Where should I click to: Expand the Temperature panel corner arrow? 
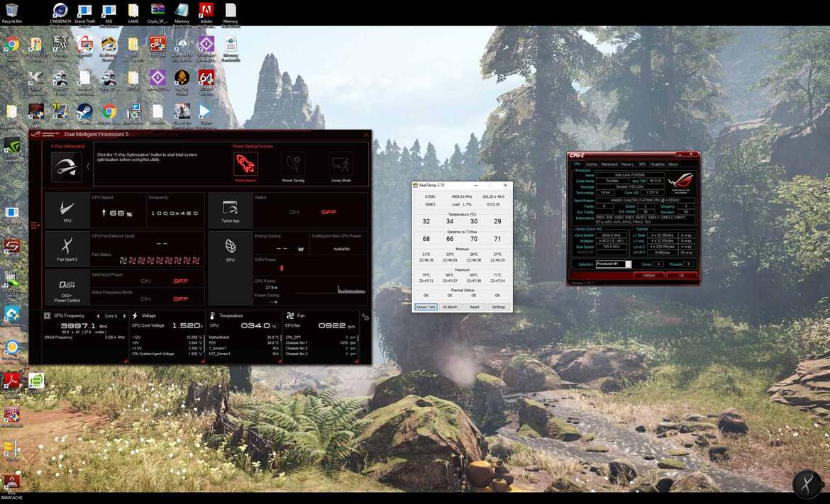tap(280, 361)
